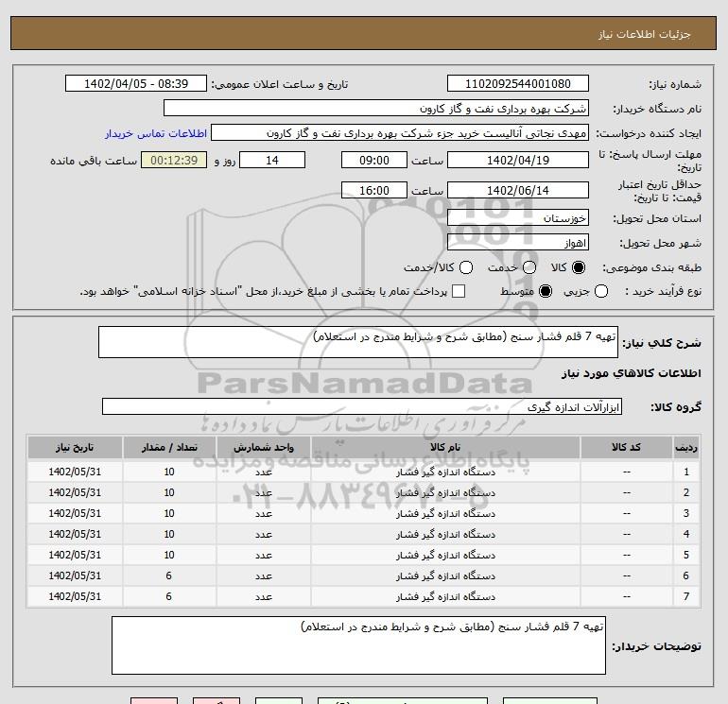Click unit عدد in row 5
Screen dimensions: 728x704
coord(263,556)
